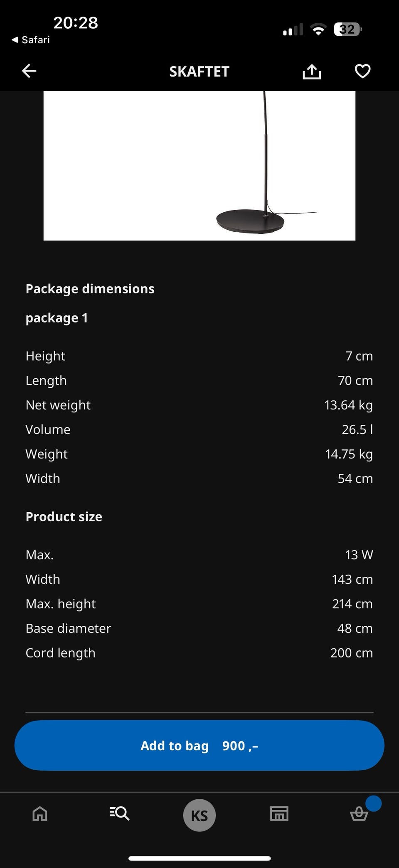Open the search and browse tab
The width and height of the screenshot is (399, 868).
click(119, 813)
